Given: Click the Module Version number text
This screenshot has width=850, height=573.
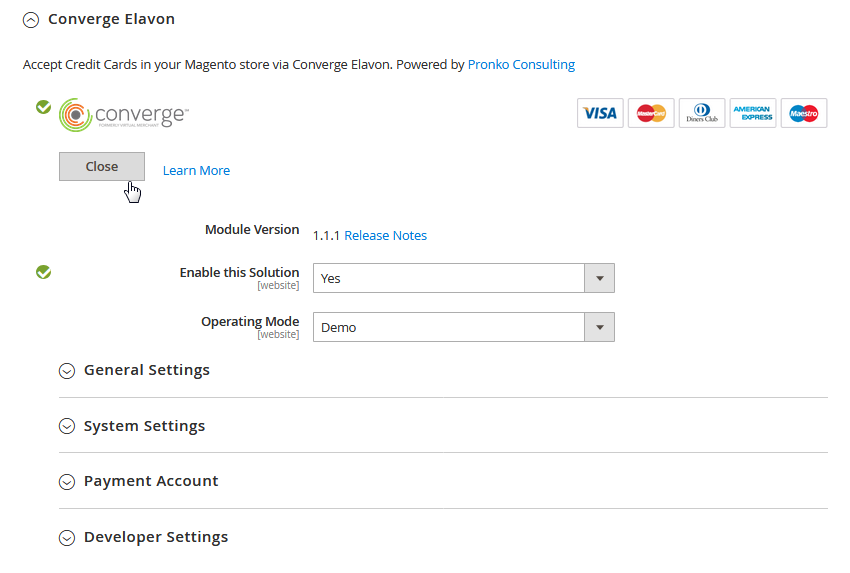Looking at the screenshot, I should 326,236.
